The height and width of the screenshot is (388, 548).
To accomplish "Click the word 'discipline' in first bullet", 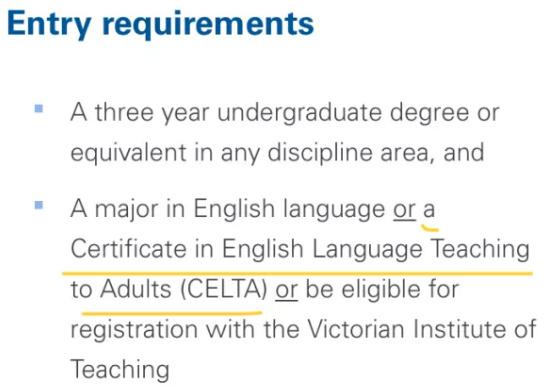I will 320,153.
